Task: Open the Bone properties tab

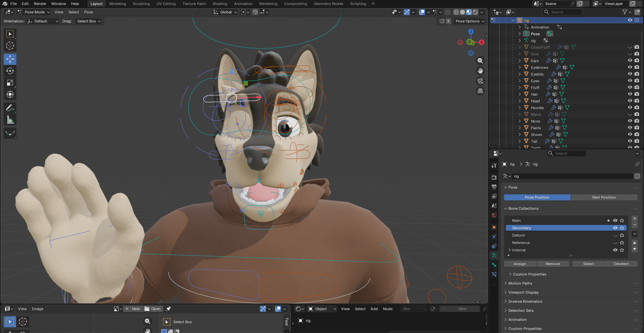Action: (494, 265)
